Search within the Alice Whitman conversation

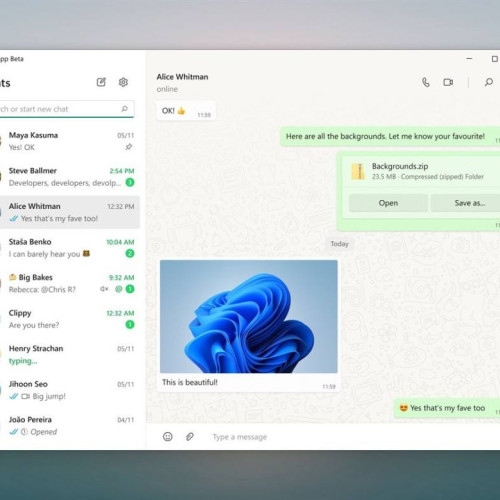(489, 82)
